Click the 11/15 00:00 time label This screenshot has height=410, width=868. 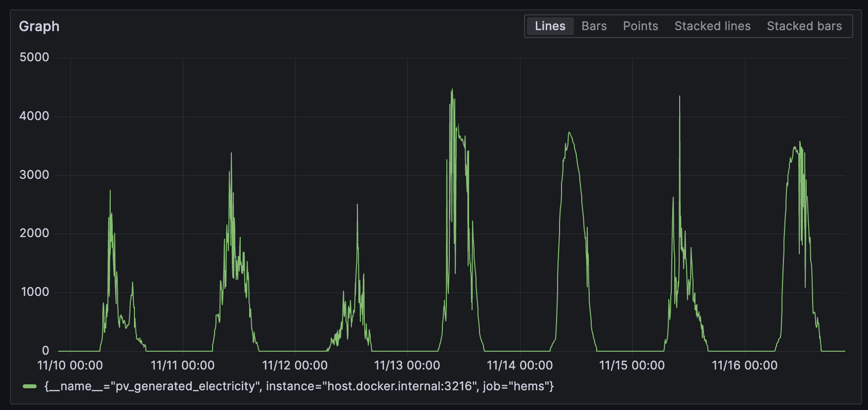632,366
